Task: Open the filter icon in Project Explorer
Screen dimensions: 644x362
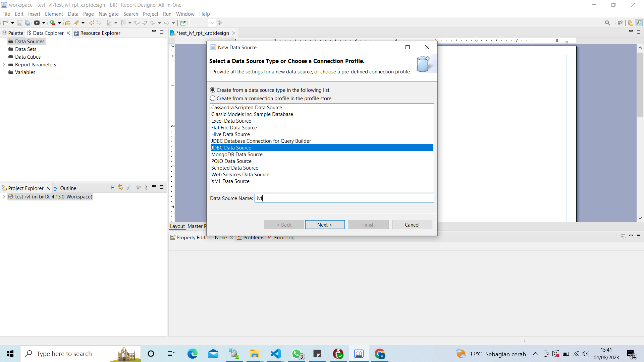Action: [128, 188]
